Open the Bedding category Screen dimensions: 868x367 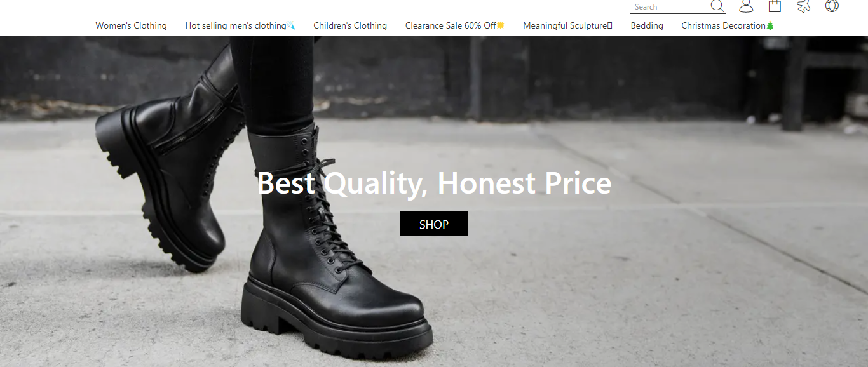coord(647,26)
